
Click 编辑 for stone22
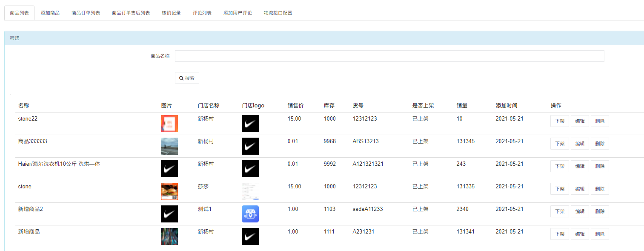pos(580,121)
